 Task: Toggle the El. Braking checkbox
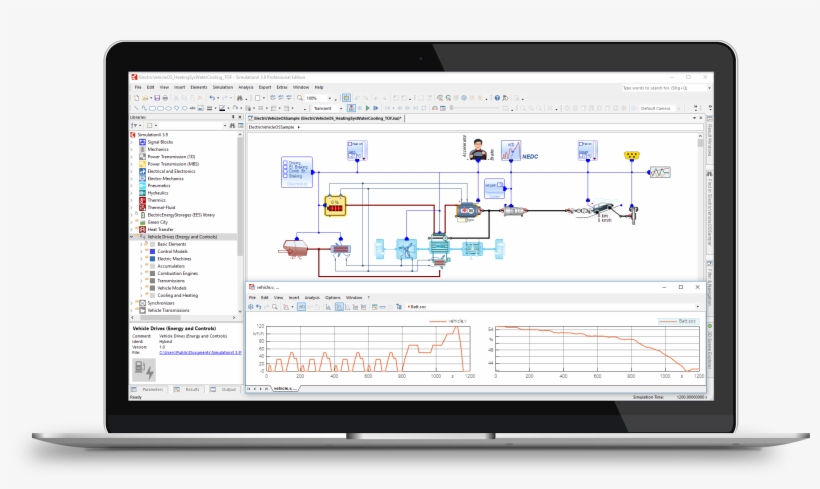tap(286, 167)
